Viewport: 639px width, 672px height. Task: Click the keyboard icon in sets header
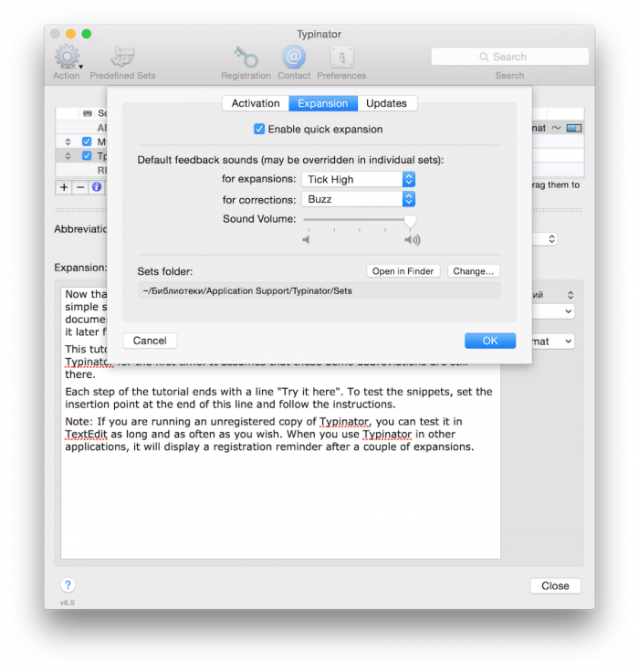[x=88, y=113]
